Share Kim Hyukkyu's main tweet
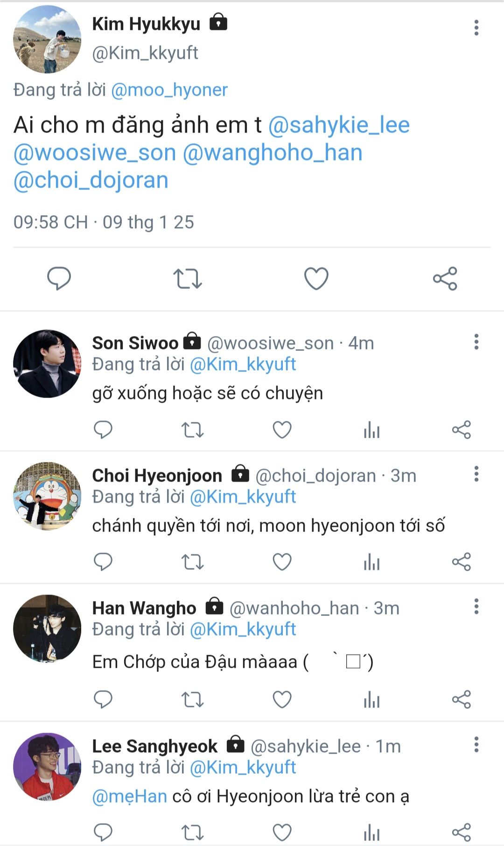 445,279
